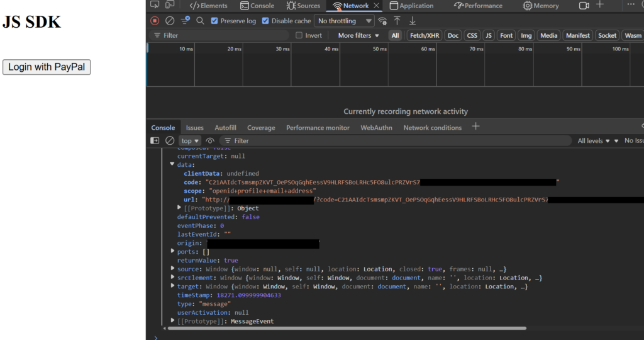Open network conditions wifi icon

382,21
